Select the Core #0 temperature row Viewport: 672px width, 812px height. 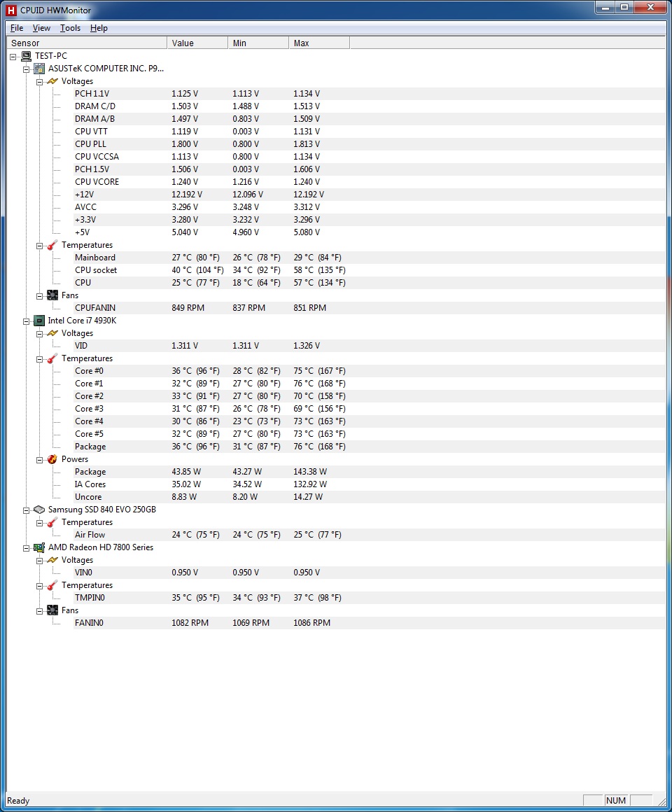pos(369,371)
